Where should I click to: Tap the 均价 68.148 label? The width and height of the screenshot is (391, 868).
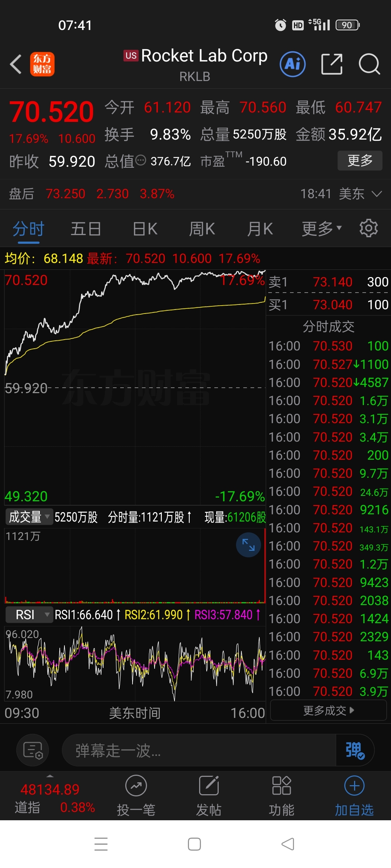point(44,259)
